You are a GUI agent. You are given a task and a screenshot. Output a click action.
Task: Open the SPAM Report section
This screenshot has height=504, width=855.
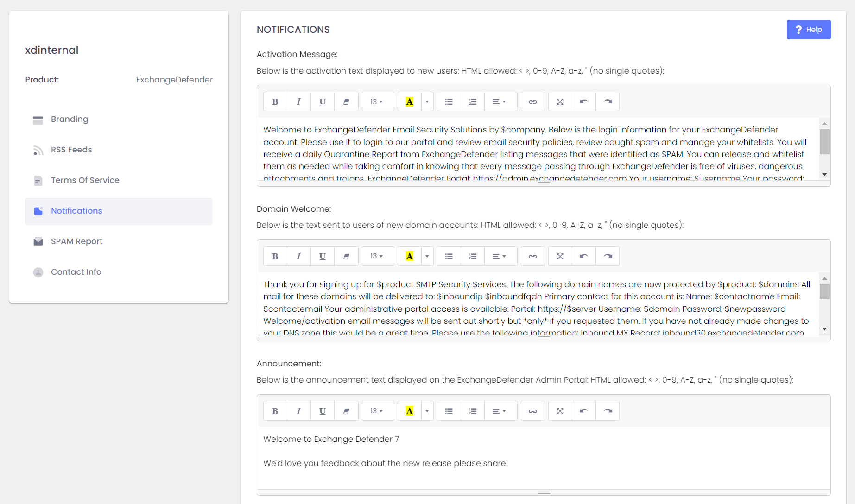(x=76, y=241)
